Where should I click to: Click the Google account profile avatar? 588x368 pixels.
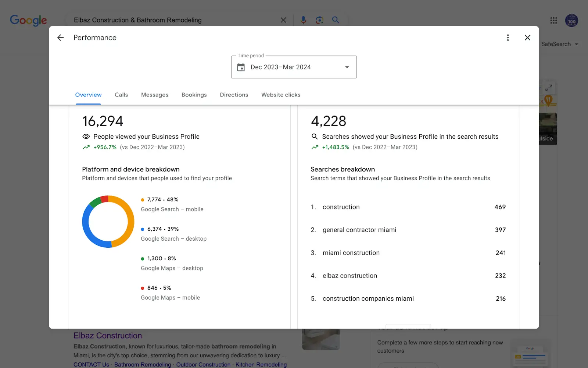tap(571, 21)
